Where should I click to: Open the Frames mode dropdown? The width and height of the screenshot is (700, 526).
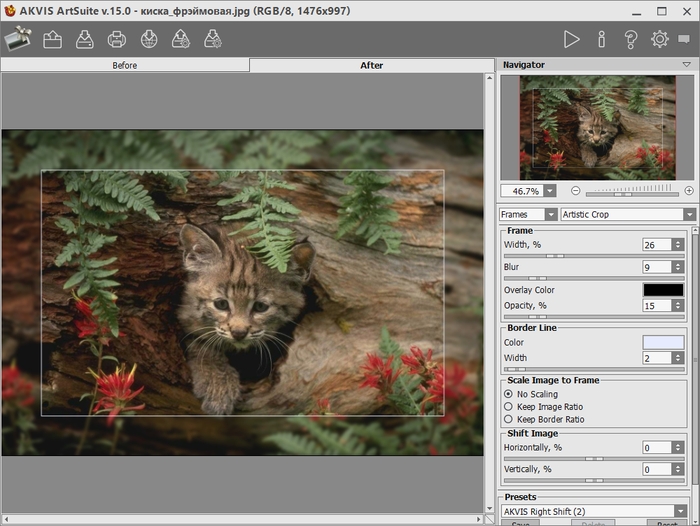click(551, 215)
